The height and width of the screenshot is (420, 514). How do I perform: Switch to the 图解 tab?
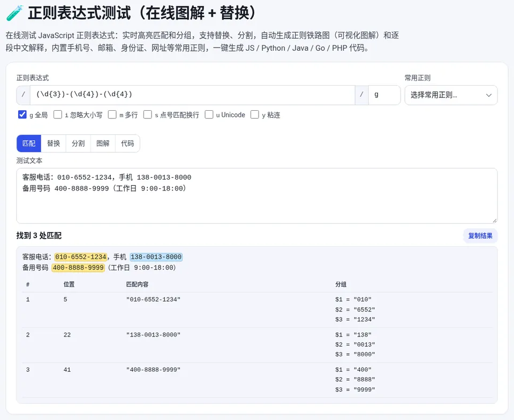103,143
